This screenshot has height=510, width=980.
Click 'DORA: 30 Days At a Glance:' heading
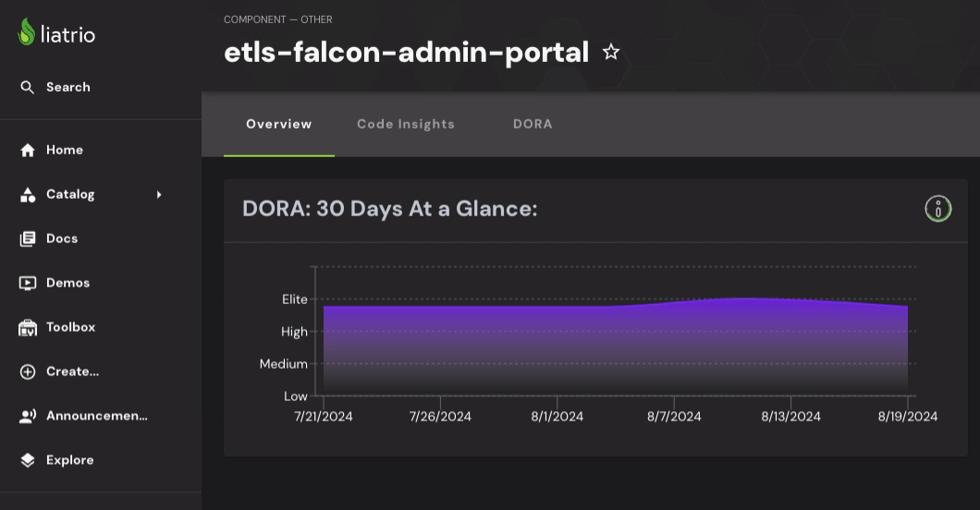(390, 209)
